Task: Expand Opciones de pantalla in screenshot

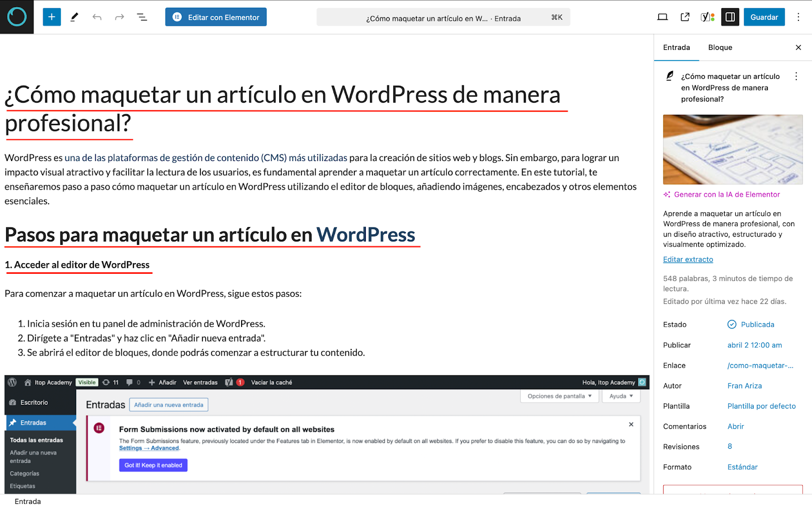Action: click(560, 396)
